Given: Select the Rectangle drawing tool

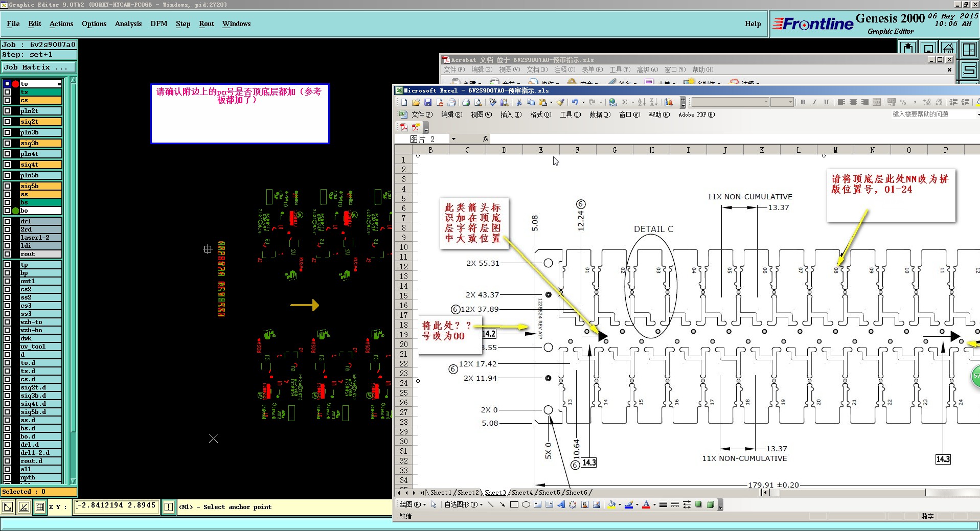Looking at the screenshot, I should (x=514, y=505).
